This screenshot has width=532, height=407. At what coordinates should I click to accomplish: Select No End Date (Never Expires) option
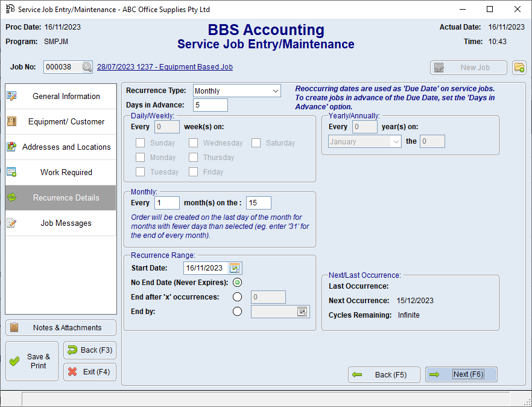point(237,282)
